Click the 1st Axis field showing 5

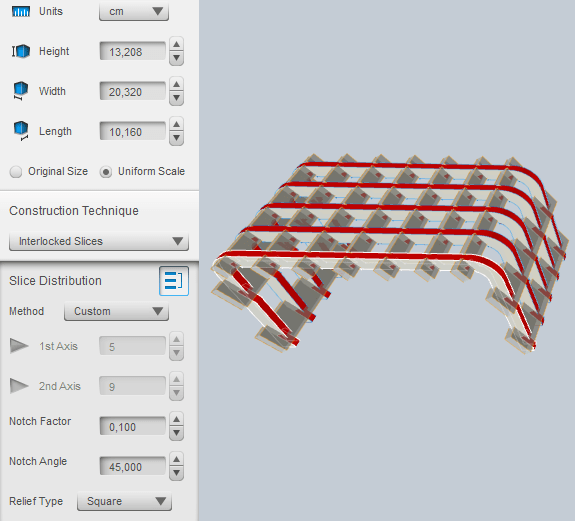[x=132, y=346]
